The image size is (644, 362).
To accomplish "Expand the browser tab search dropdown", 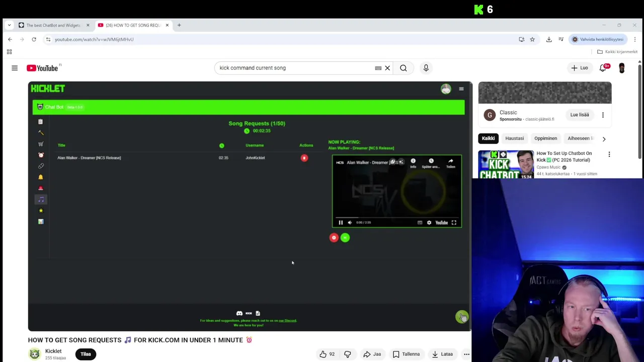I will [x=9, y=25].
